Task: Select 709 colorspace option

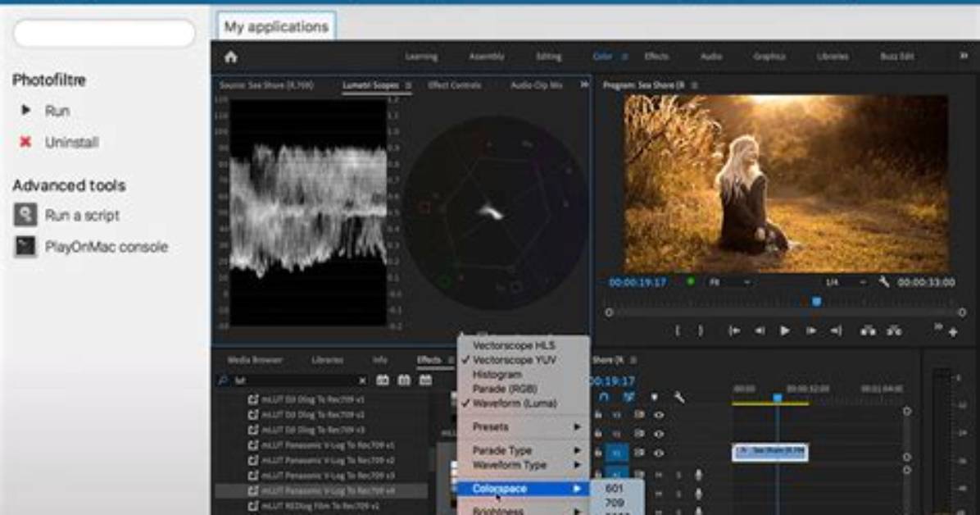Action: (615, 503)
